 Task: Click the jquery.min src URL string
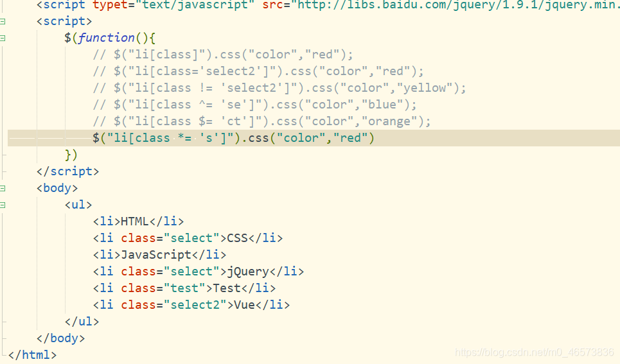click(455, 5)
